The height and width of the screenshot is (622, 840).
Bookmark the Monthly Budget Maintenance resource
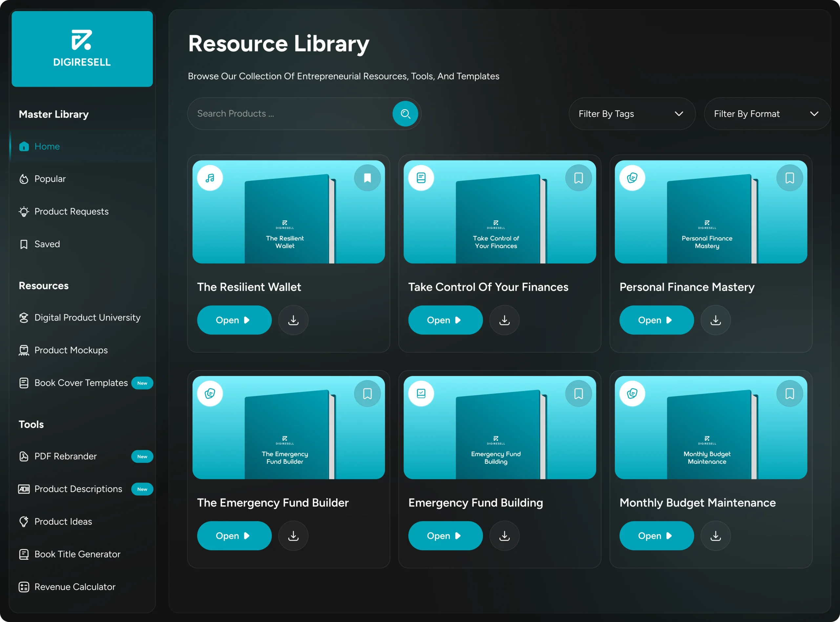click(790, 393)
